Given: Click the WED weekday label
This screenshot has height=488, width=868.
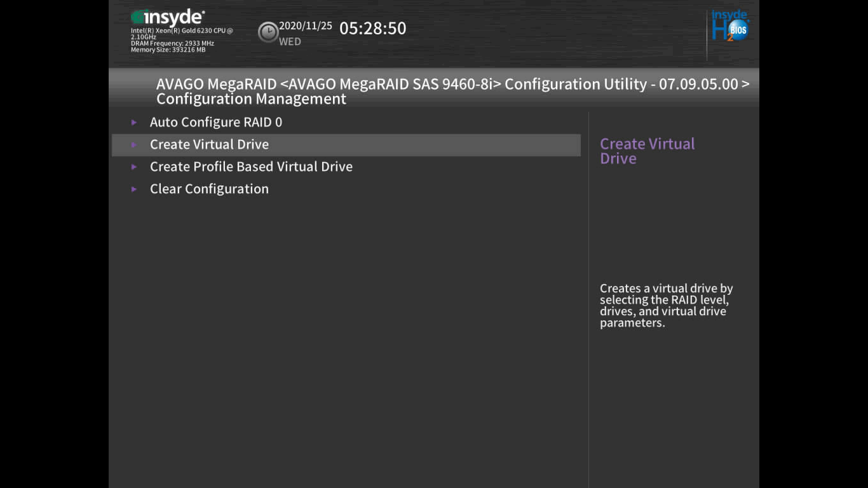Looking at the screenshot, I should pyautogui.click(x=290, y=42).
